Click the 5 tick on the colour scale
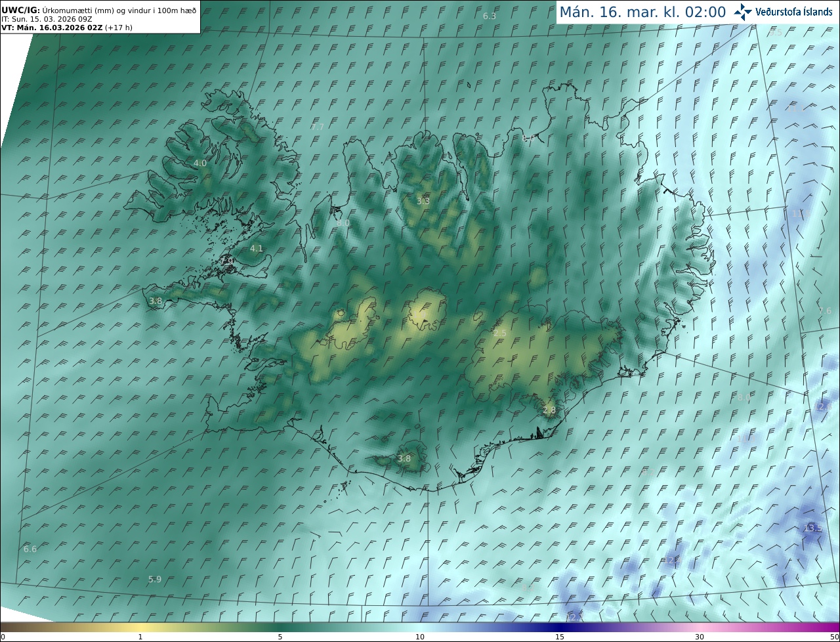 280,637
